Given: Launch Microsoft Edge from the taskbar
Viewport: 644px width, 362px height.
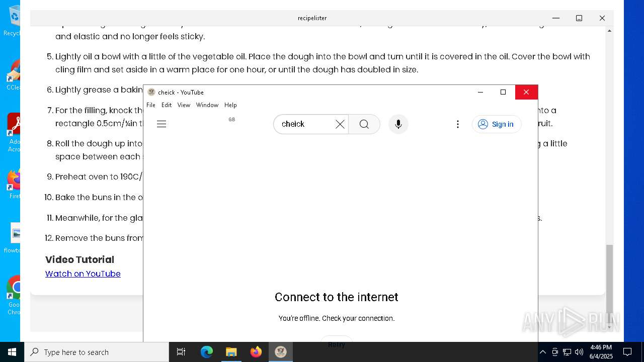Looking at the screenshot, I should pyautogui.click(x=207, y=352).
